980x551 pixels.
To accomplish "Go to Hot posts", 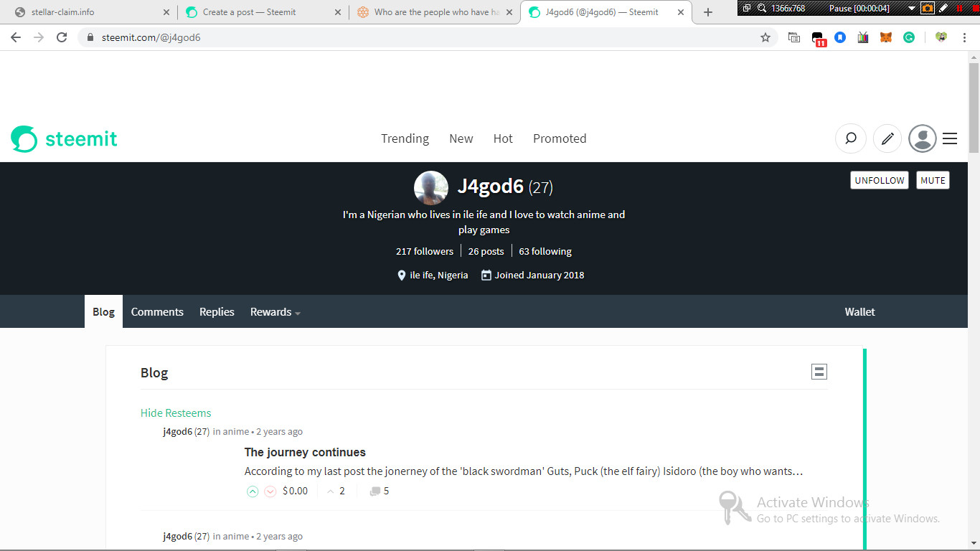I will [503, 138].
